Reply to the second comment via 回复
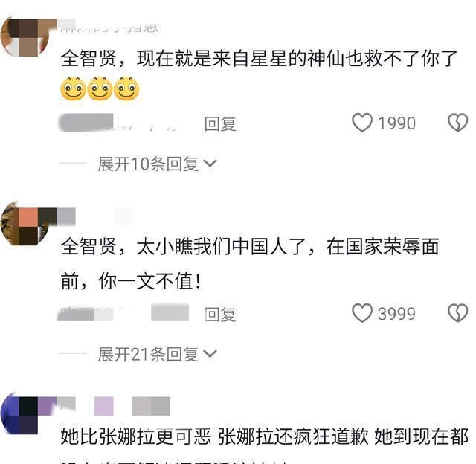 pyautogui.click(x=220, y=314)
